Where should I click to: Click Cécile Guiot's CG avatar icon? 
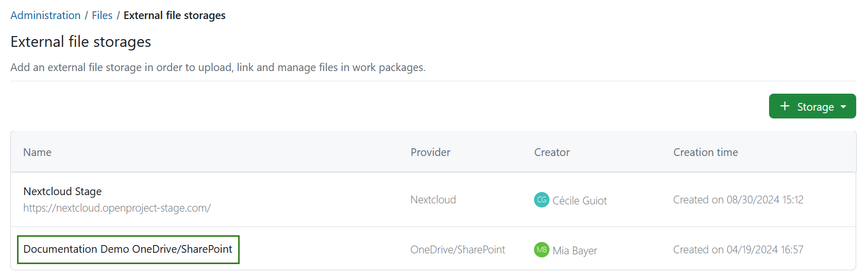tap(541, 200)
